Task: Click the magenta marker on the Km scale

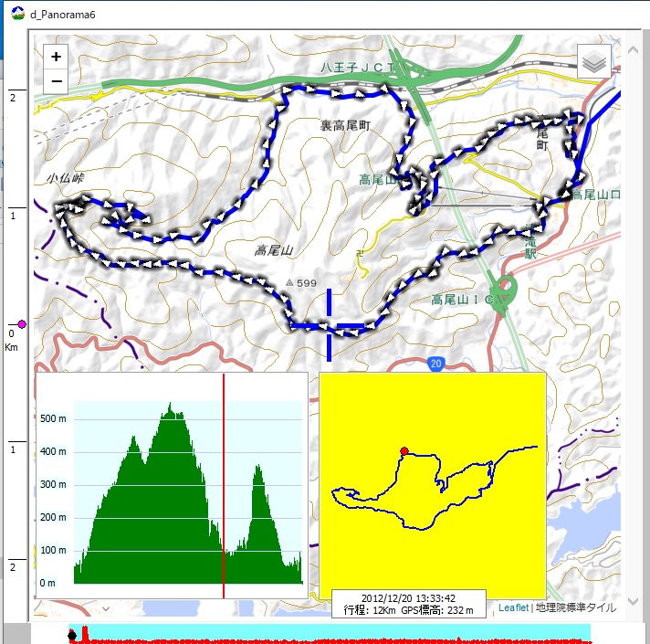Action: [x=23, y=324]
